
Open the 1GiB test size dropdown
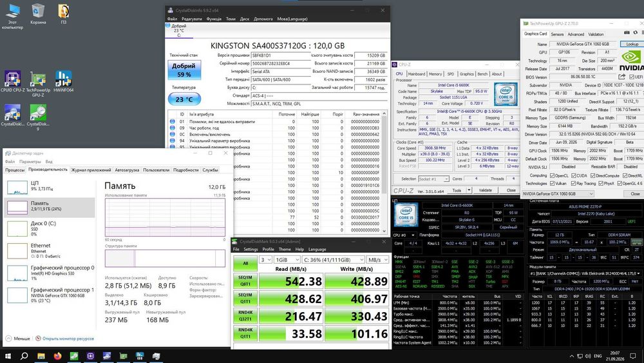point(287,260)
